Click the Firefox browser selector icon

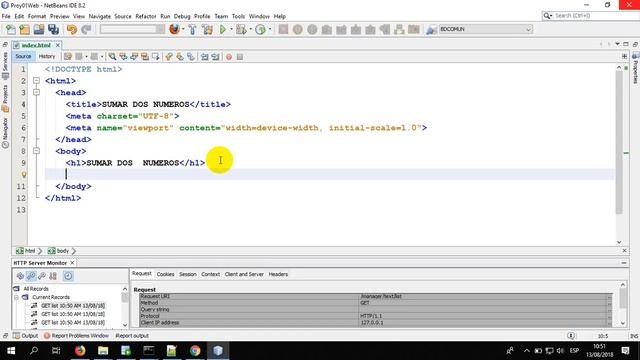click(174, 29)
